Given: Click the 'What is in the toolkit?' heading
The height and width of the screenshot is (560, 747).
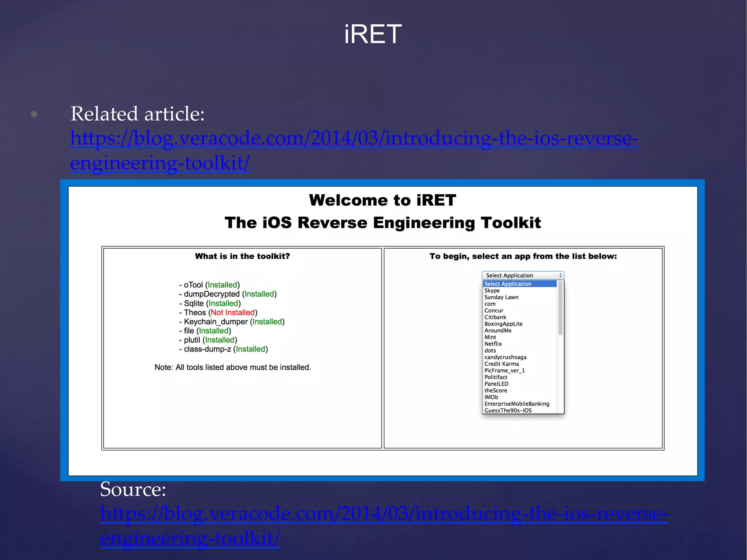Looking at the screenshot, I should click(242, 256).
